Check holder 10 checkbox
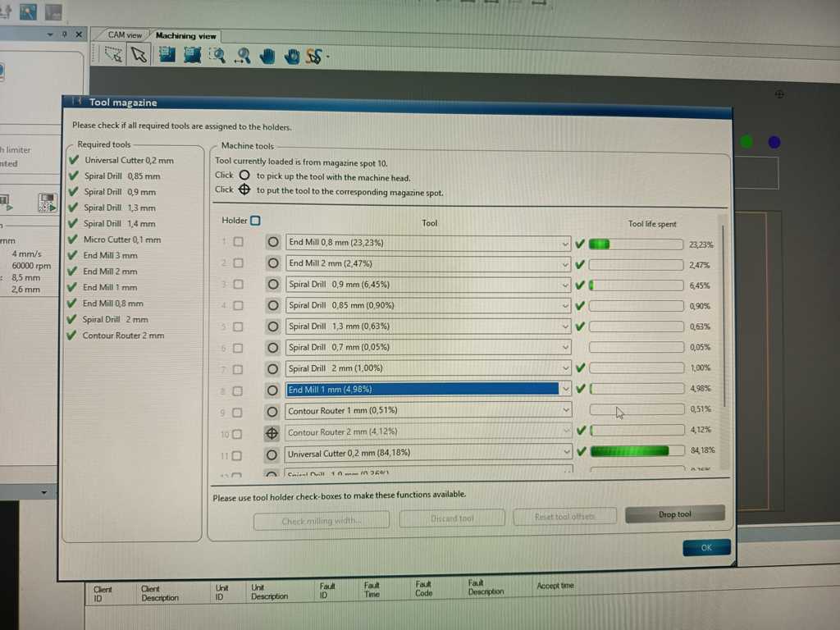 237,434
